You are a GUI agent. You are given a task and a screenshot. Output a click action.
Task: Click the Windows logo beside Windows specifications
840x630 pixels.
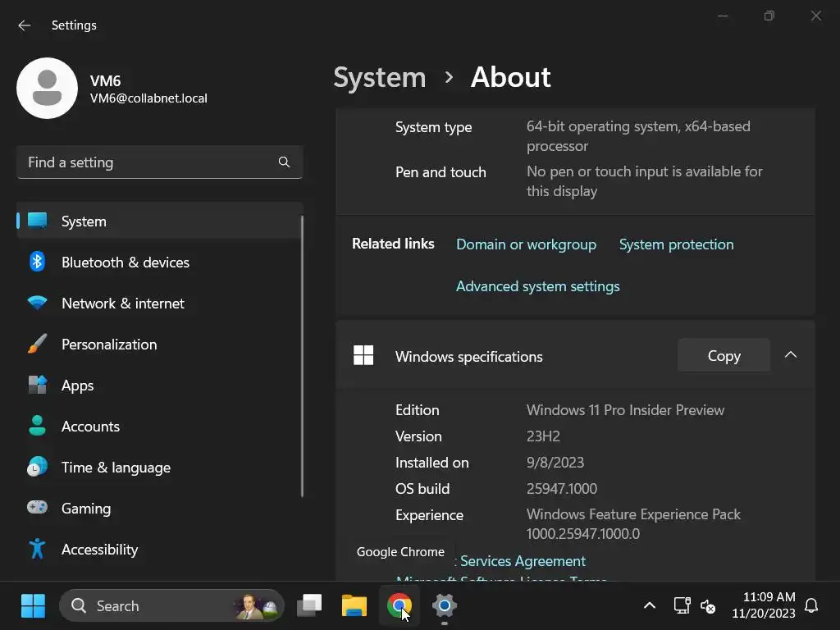coord(363,355)
